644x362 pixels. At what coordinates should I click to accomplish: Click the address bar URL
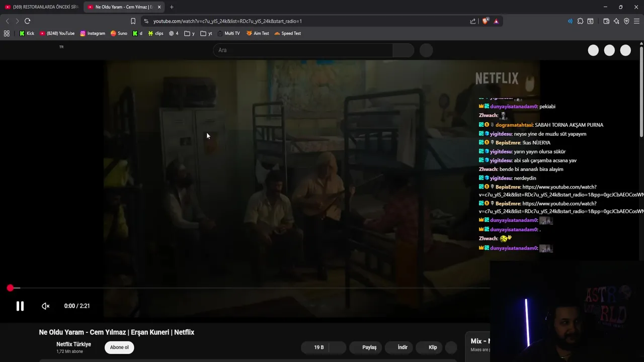tap(227, 21)
